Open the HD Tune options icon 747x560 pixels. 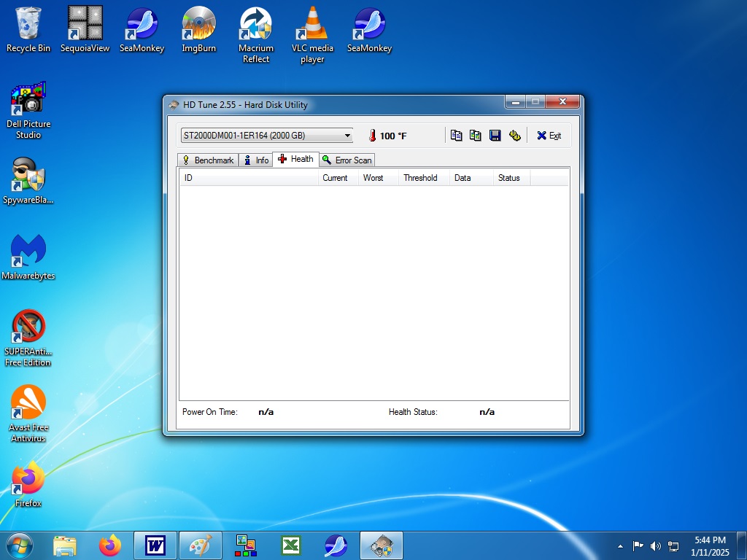click(x=514, y=136)
